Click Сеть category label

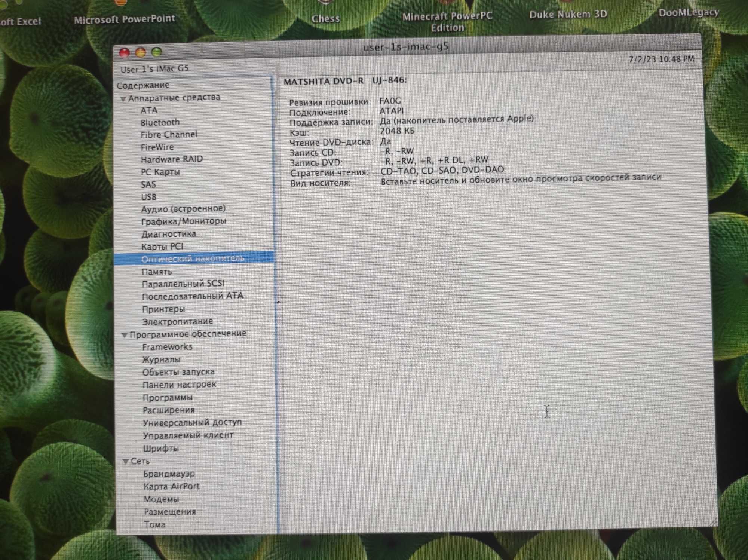point(140,461)
